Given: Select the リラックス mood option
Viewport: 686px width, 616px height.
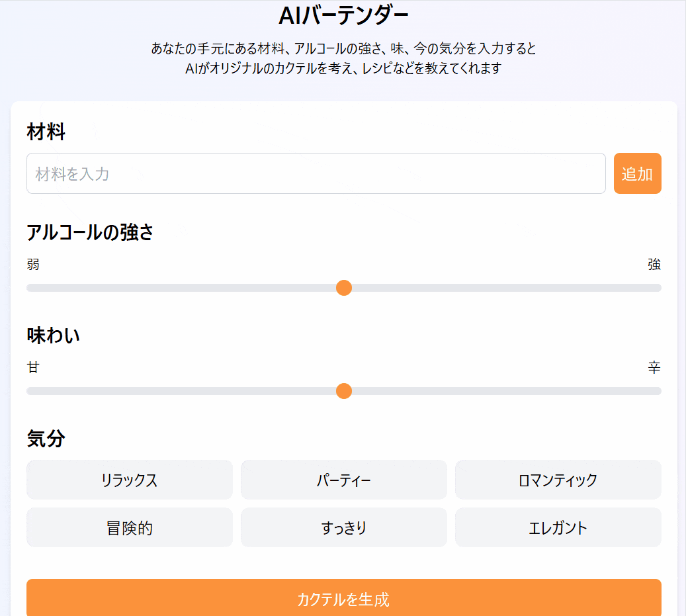Looking at the screenshot, I should [x=130, y=480].
